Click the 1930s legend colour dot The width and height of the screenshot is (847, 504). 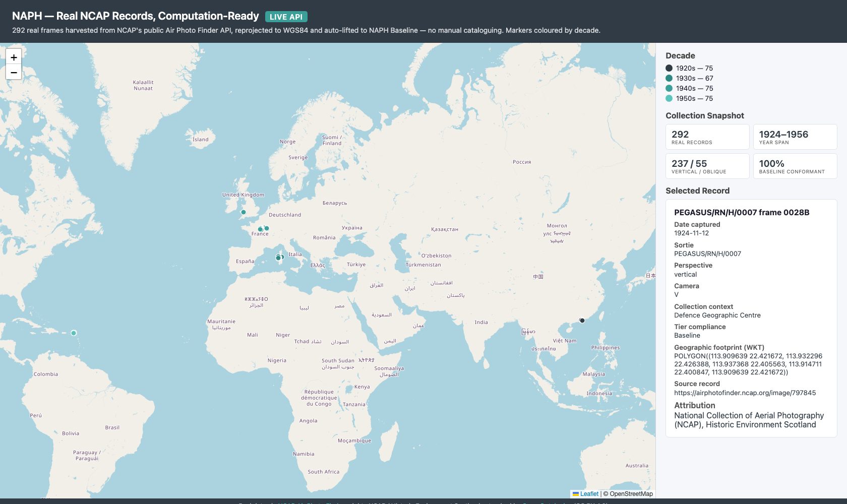tap(669, 78)
